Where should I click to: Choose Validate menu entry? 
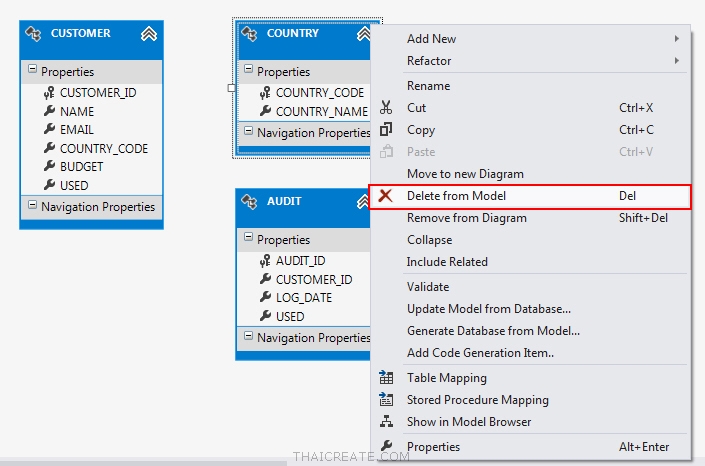coord(531,287)
